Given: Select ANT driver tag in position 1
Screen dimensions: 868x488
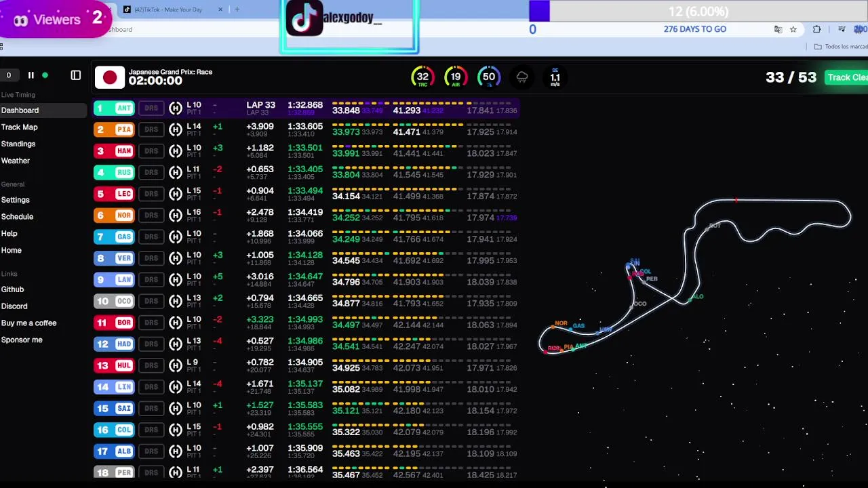Looking at the screenshot, I should pyautogui.click(x=114, y=108).
